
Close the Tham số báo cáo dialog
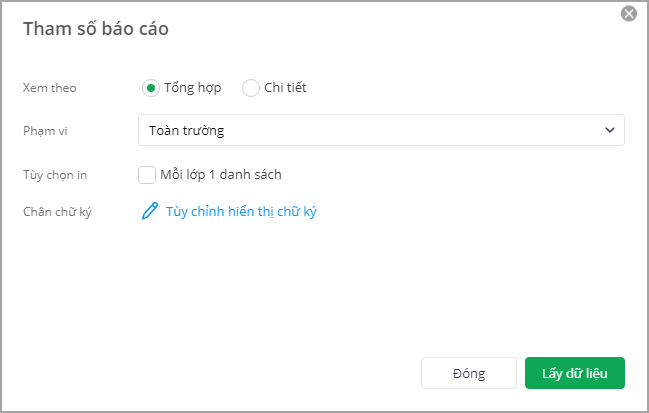point(629,13)
